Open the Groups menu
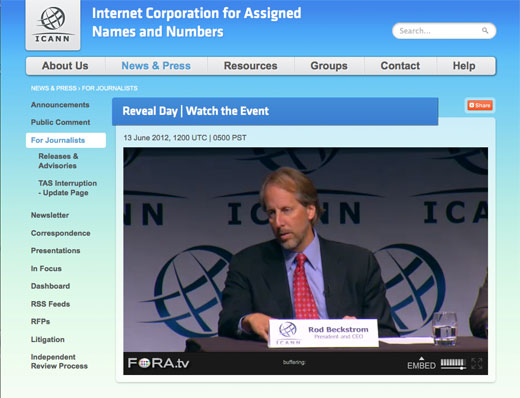Screen dimensions: 520x398 point(329,66)
